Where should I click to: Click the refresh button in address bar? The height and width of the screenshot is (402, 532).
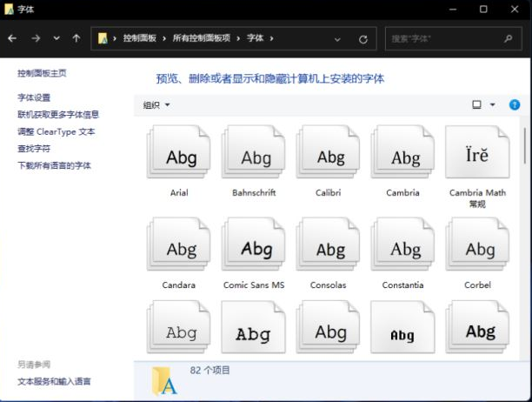(362, 39)
